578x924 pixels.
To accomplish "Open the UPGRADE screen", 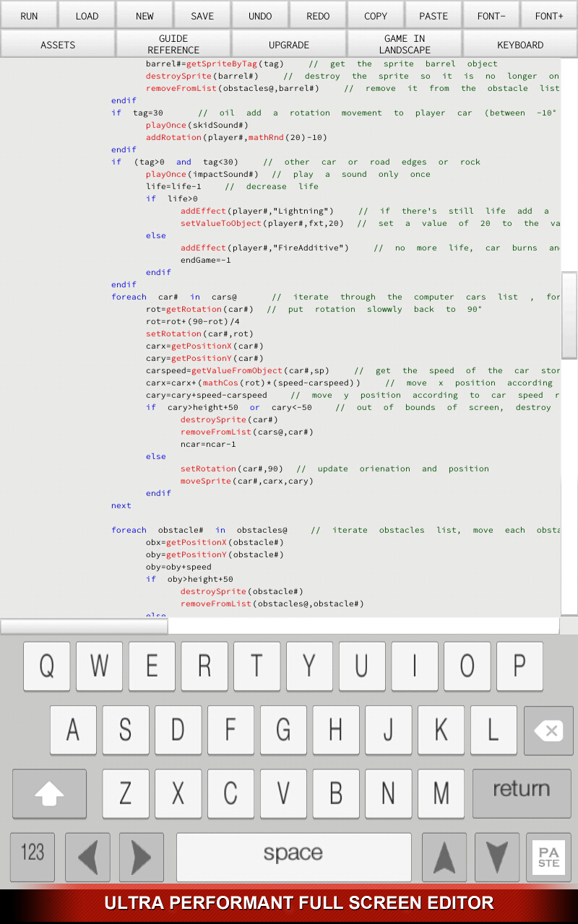I will 289,44.
